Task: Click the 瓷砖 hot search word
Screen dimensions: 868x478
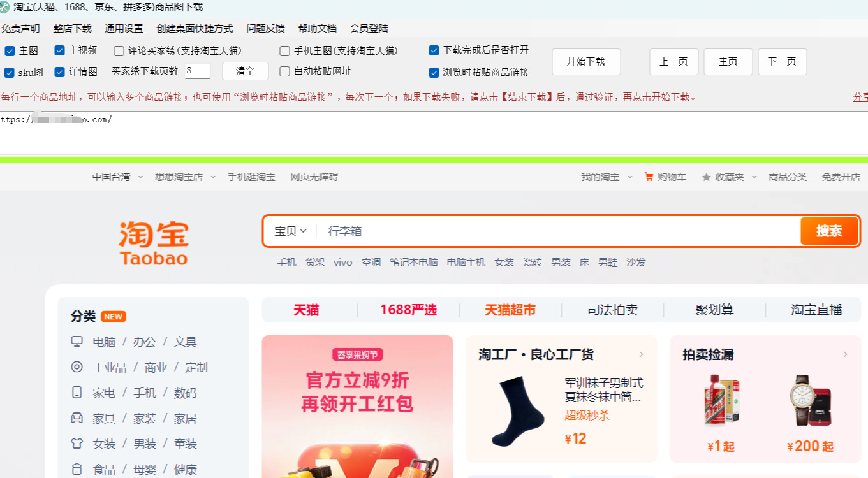Action: pyautogui.click(x=533, y=262)
